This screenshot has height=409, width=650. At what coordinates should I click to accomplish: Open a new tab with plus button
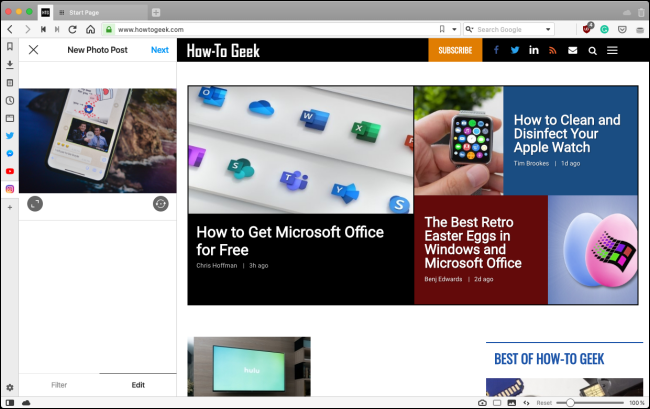pyautogui.click(x=156, y=12)
